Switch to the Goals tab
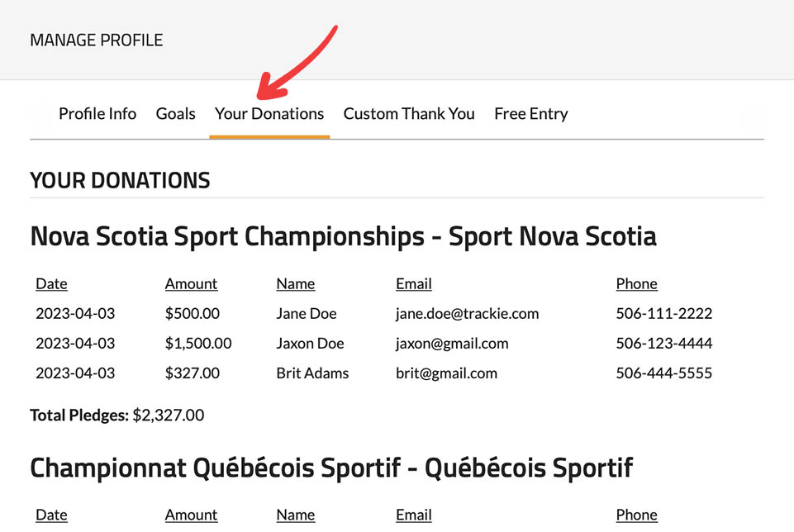 175,114
